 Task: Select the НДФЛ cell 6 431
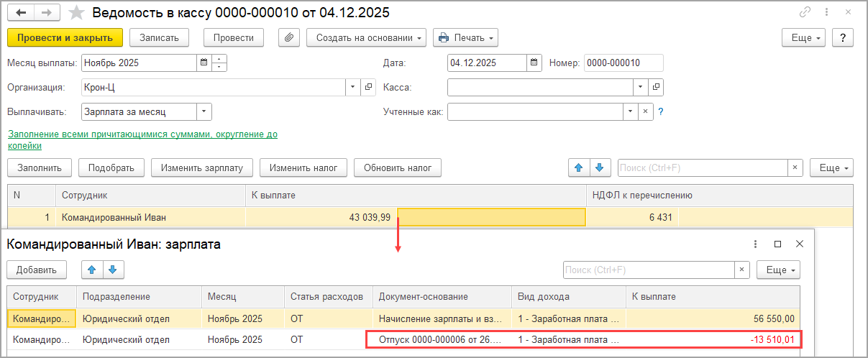633,217
